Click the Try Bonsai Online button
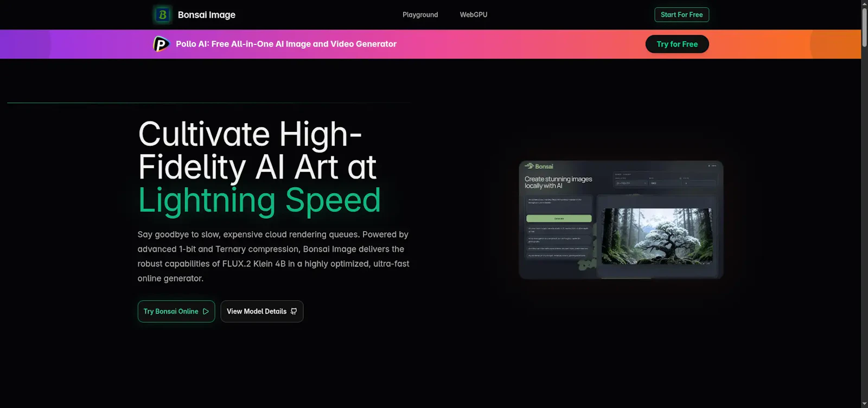 176,311
